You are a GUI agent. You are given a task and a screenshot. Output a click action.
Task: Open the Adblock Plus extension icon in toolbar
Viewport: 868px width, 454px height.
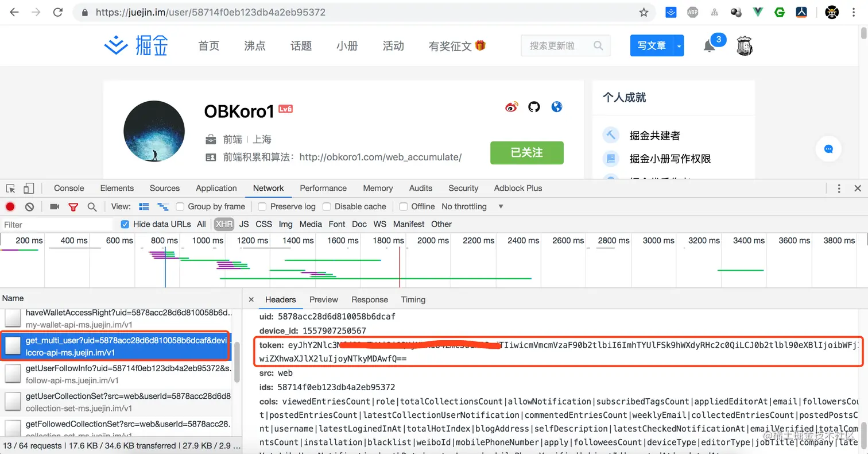point(693,12)
